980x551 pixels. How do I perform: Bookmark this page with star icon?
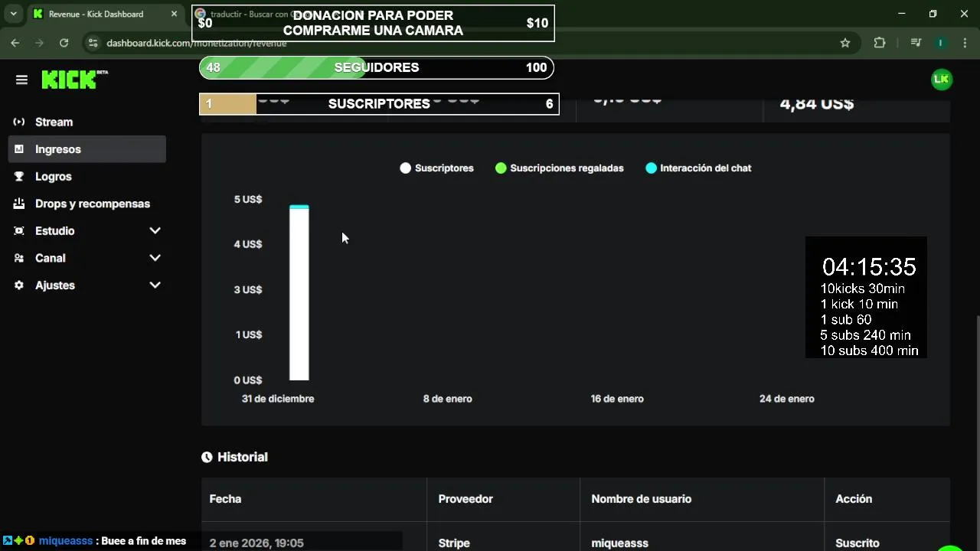point(845,43)
